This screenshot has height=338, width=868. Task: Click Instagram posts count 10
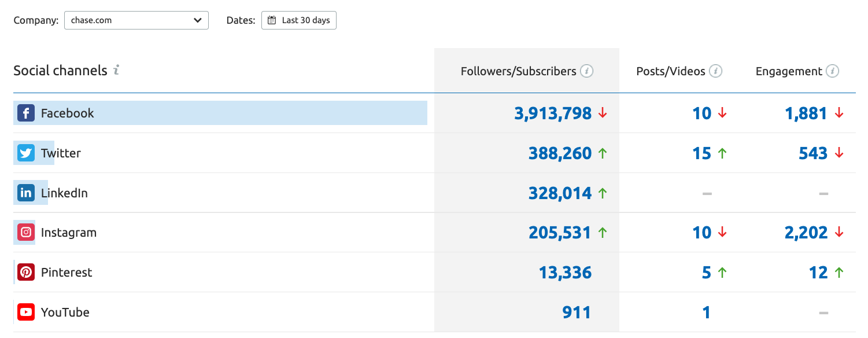pos(701,233)
